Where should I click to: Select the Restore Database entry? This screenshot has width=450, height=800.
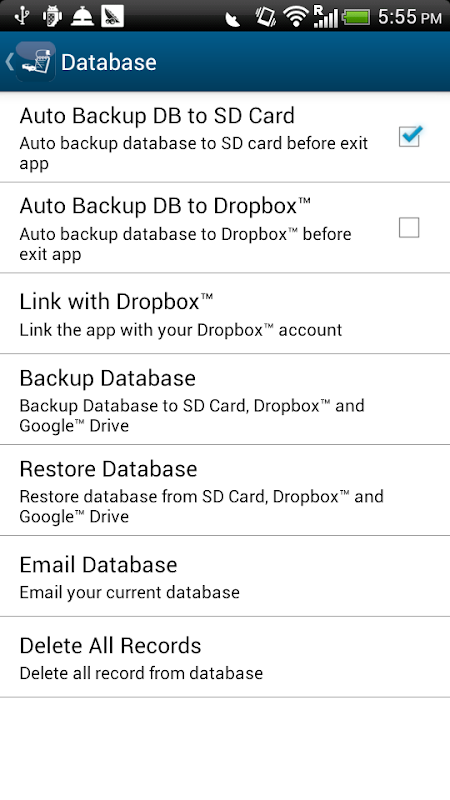pos(225,490)
